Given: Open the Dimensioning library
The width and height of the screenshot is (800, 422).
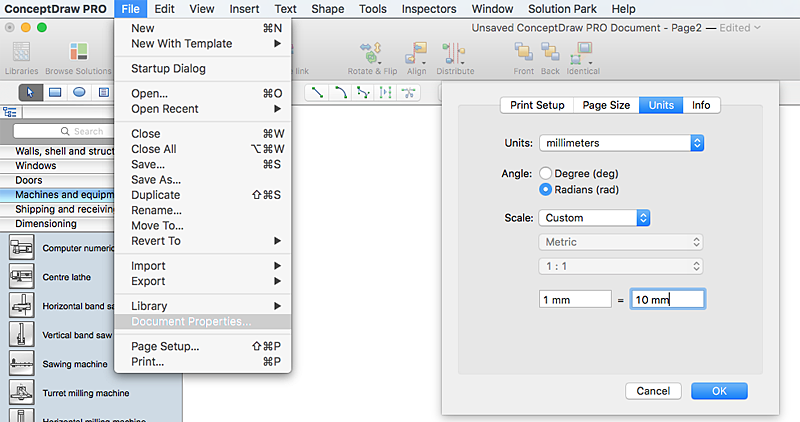Looking at the screenshot, I should [x=57, y=224].
